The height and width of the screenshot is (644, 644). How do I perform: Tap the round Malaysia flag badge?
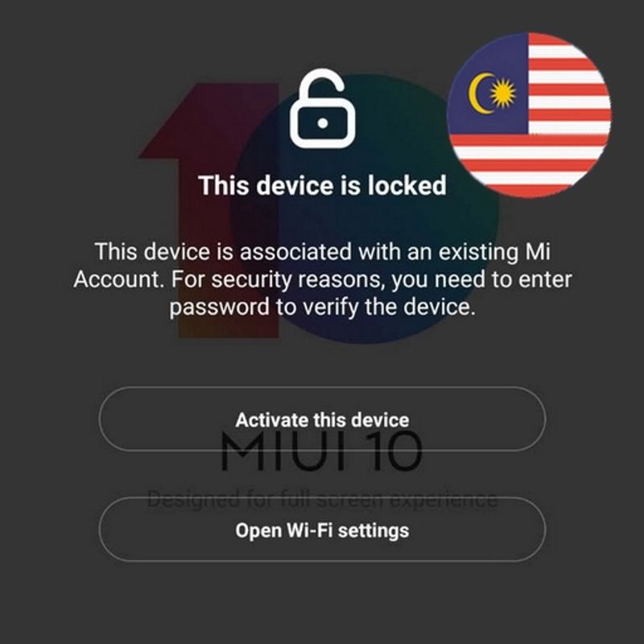(530, 115)
